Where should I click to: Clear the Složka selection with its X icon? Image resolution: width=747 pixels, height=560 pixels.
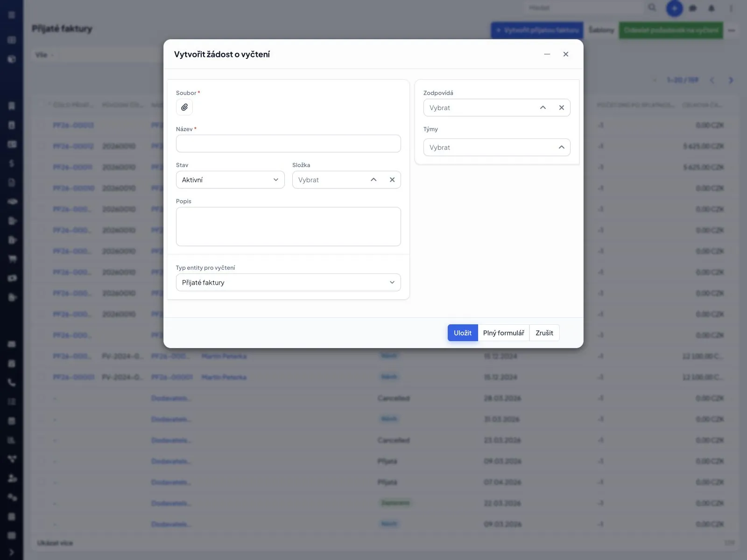pos(392,180)
